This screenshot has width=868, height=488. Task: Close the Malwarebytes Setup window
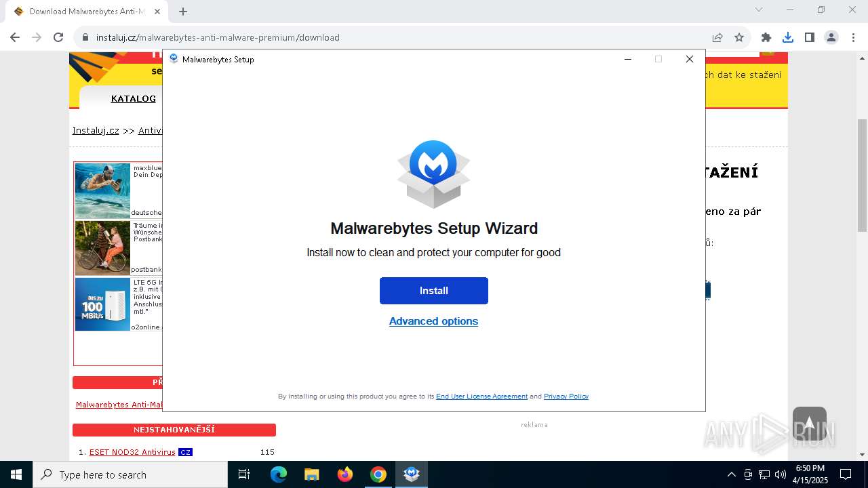click(690, 59)
